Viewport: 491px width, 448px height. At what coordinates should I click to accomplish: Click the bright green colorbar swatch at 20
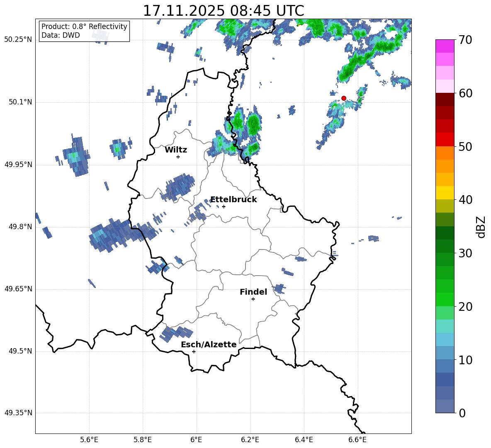pyautogui.click(x=445, y=299)
